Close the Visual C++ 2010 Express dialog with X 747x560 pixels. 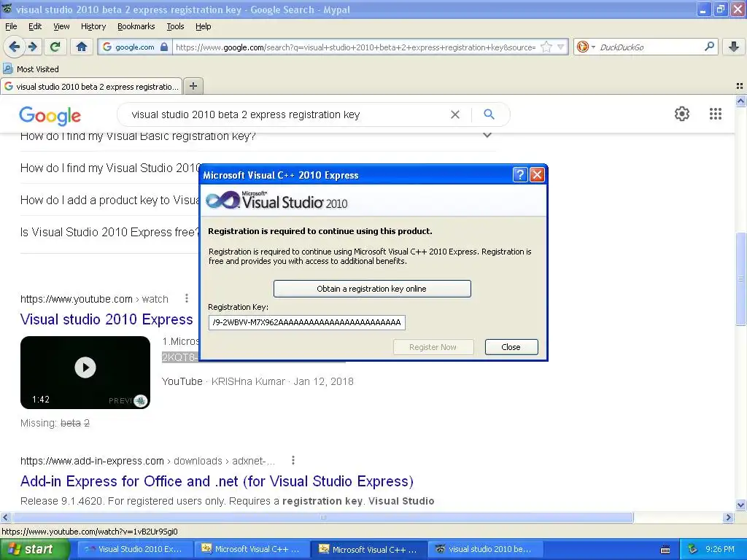click(x=537, y=175)
